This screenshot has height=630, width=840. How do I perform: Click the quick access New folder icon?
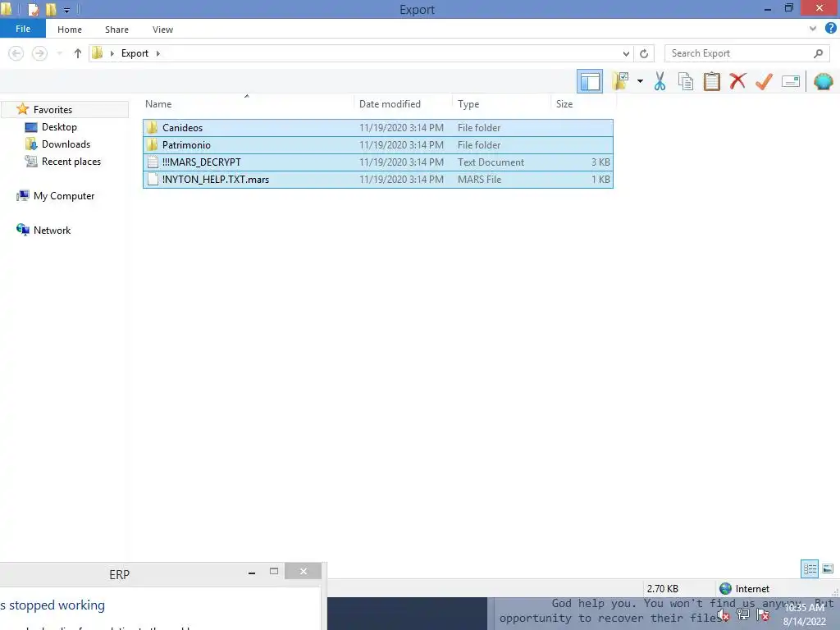click(52, 9)
